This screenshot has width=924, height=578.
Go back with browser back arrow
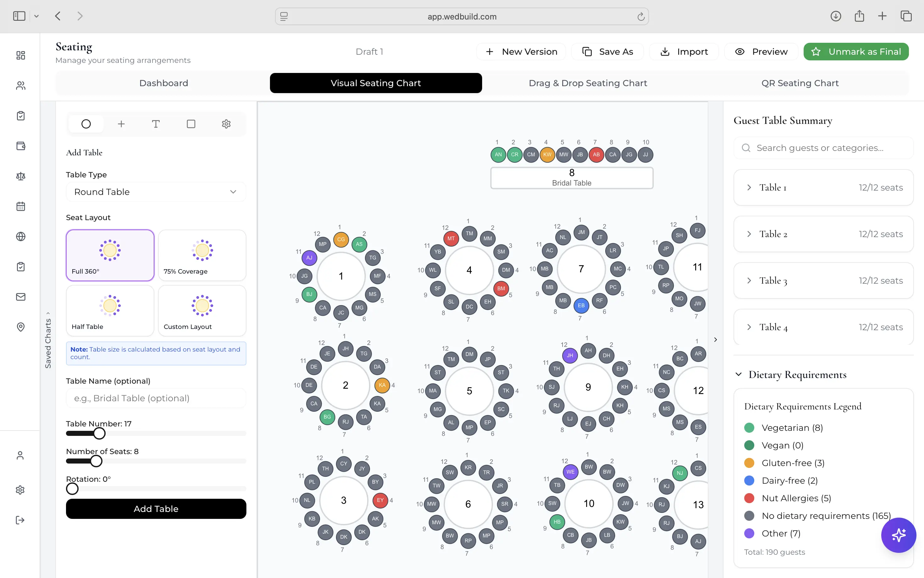tap(58, 16)
